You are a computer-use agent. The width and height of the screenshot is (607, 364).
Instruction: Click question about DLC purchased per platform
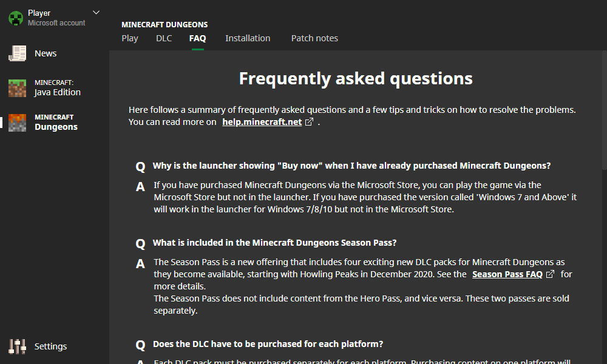tap(268, 344)
